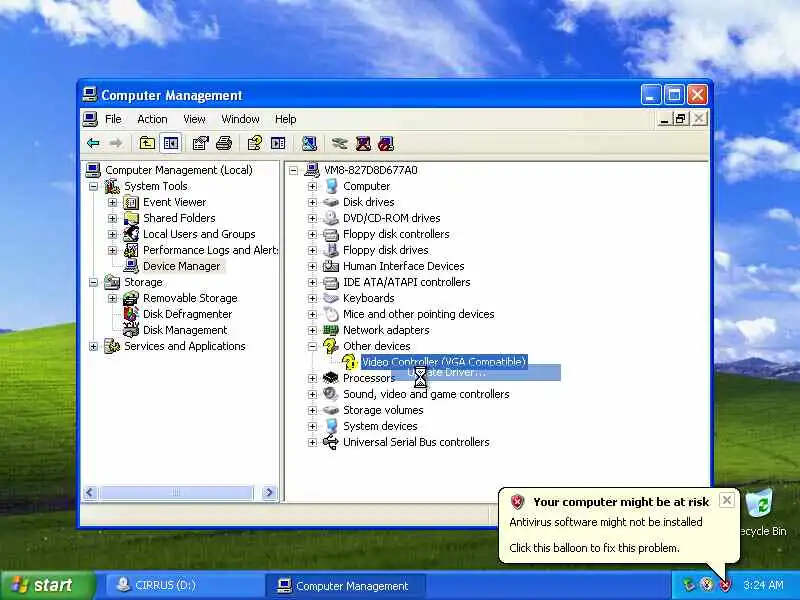Collapse the Storage node
Viewport: 800px width, 600px height.
(x=93, y=283)
